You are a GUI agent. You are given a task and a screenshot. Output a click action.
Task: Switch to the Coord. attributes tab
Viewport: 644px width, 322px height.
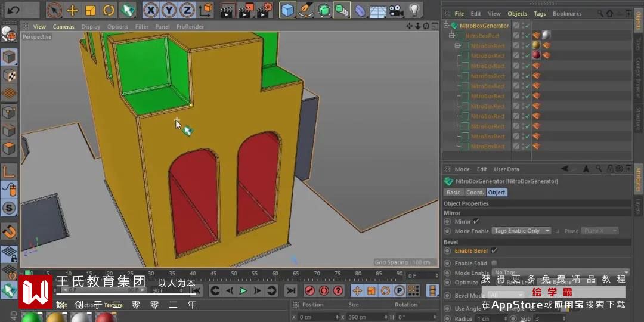[475, 192]
